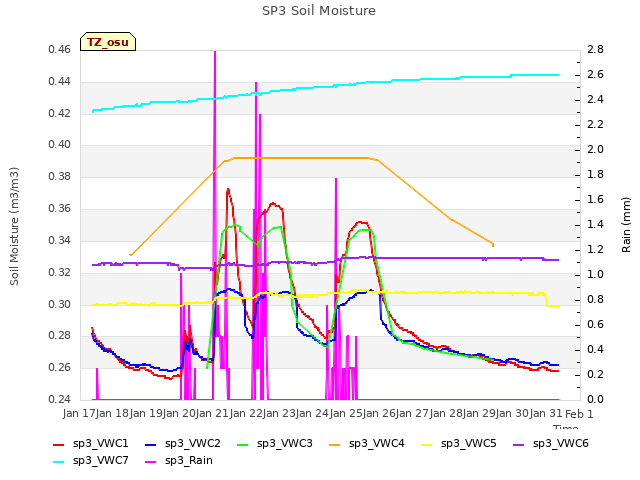This screenshot has height=480, width=640.
Task: Click the 1.0 right axis value
Action: click(x=596, y=274)
